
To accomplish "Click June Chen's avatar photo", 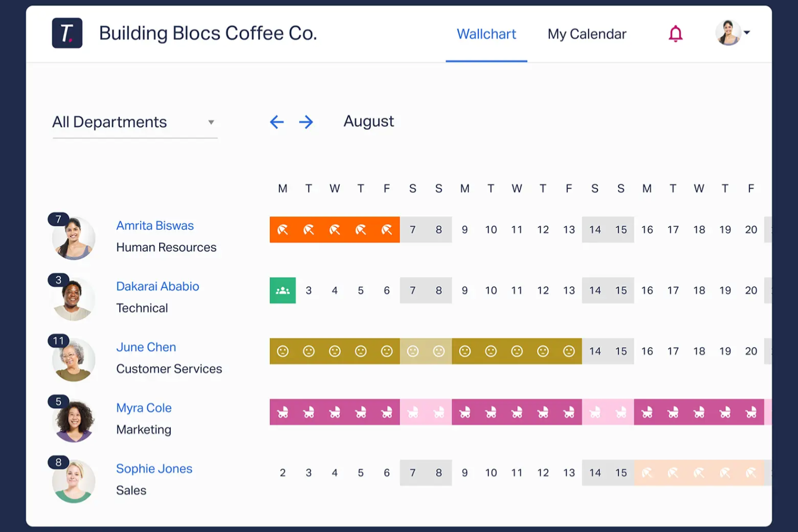I will click(x=73, y=360).
